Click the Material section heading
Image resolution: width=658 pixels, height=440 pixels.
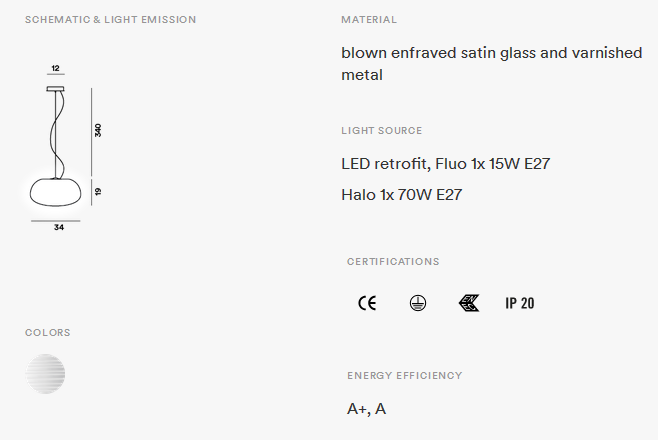pyautogui.click(x=369, y=20)
